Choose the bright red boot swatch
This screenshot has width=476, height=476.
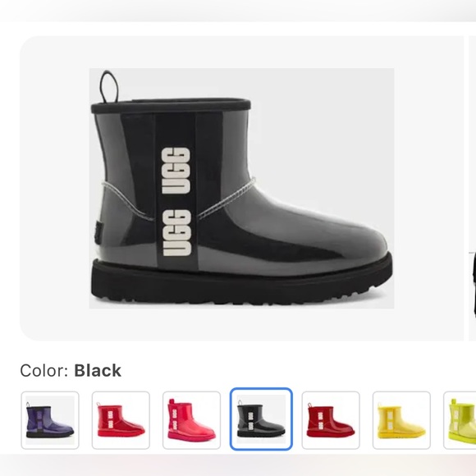point(121,420)
